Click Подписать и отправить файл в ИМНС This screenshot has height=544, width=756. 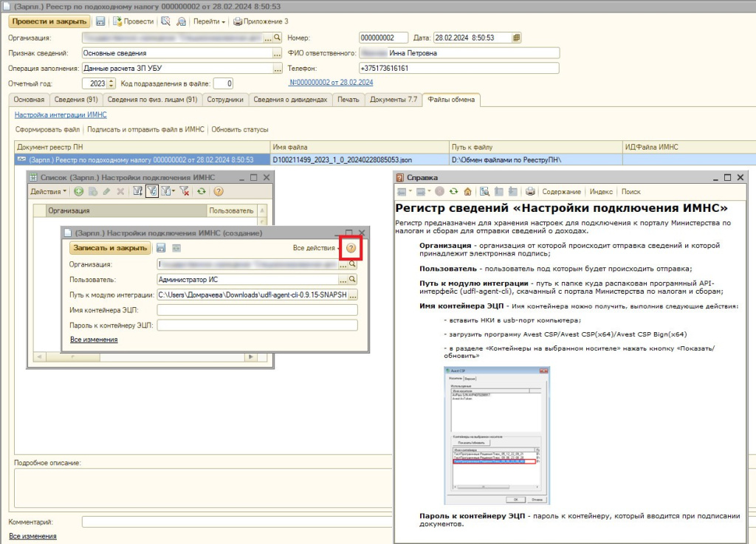[x=145, y=130]
